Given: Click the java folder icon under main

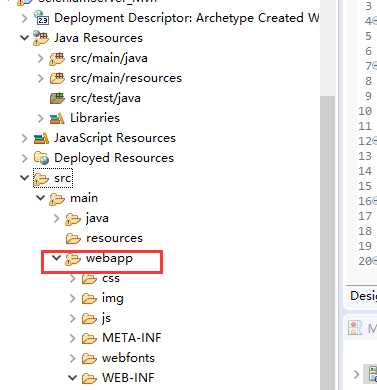Looking at the screenshot, I should (73, 219).
